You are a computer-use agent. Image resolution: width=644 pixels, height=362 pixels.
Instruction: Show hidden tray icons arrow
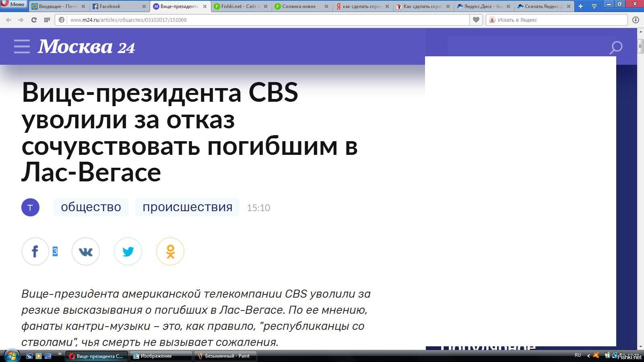pyautogui.click(x=588, y=356)
